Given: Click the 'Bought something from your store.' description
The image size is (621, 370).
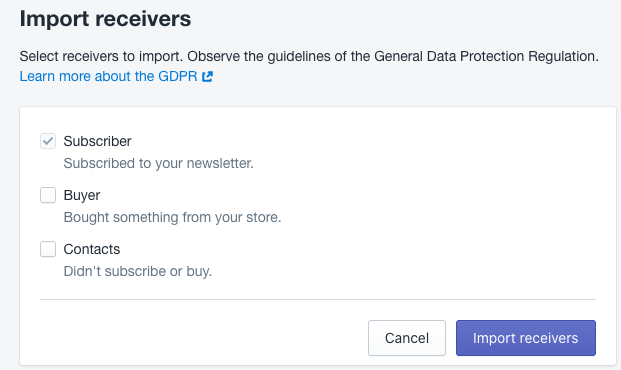Looking at the screenshot, I should point(172,217).
